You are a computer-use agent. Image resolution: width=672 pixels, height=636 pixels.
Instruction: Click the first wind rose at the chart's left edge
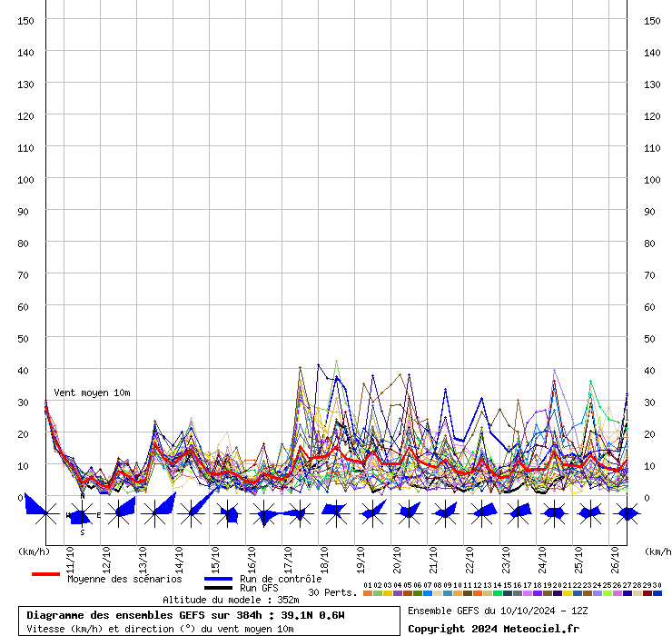tap(45, 514)
